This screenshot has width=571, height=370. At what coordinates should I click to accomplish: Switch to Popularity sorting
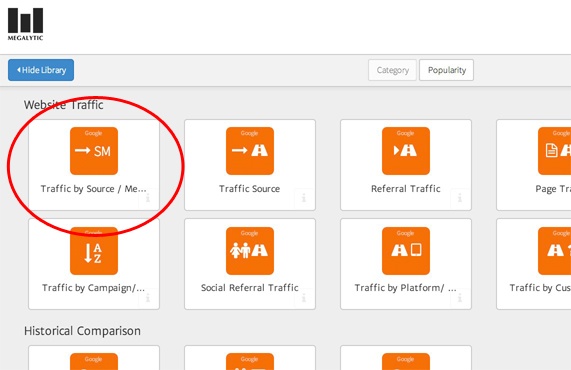click(446, 70)
